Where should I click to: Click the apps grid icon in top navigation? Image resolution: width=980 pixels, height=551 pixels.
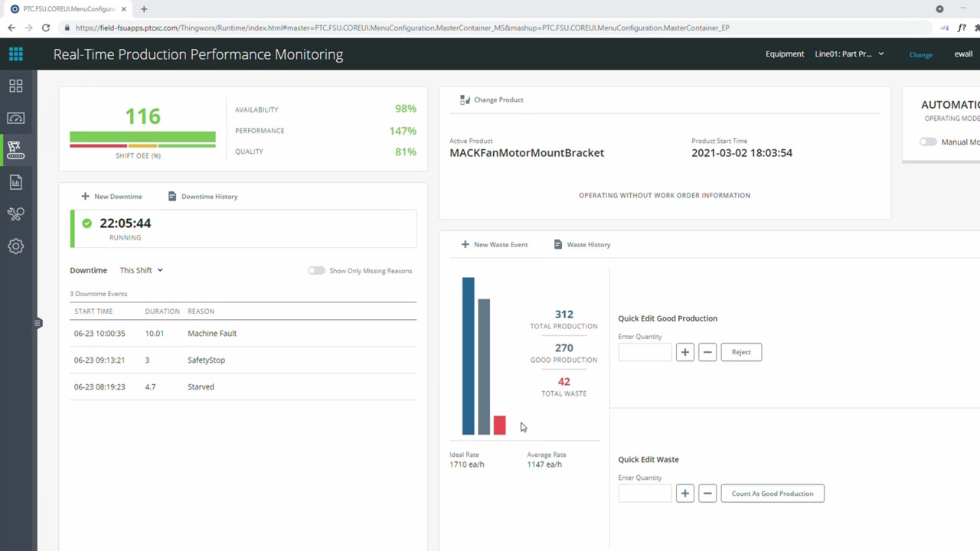(15, 54)
